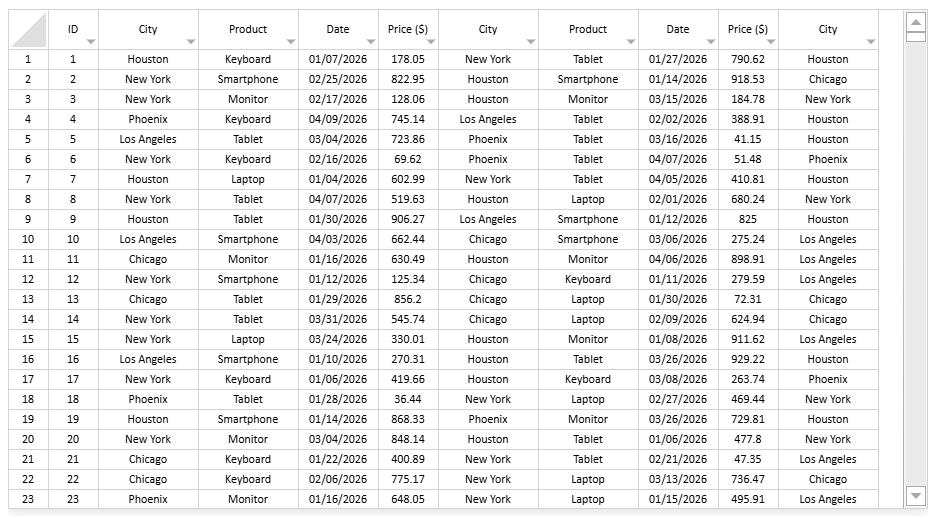Image resolution: width=932 pixels, height=516 pixels.
Task: Click the cell showing date 01/27/2026
Action: click(678, 59)
